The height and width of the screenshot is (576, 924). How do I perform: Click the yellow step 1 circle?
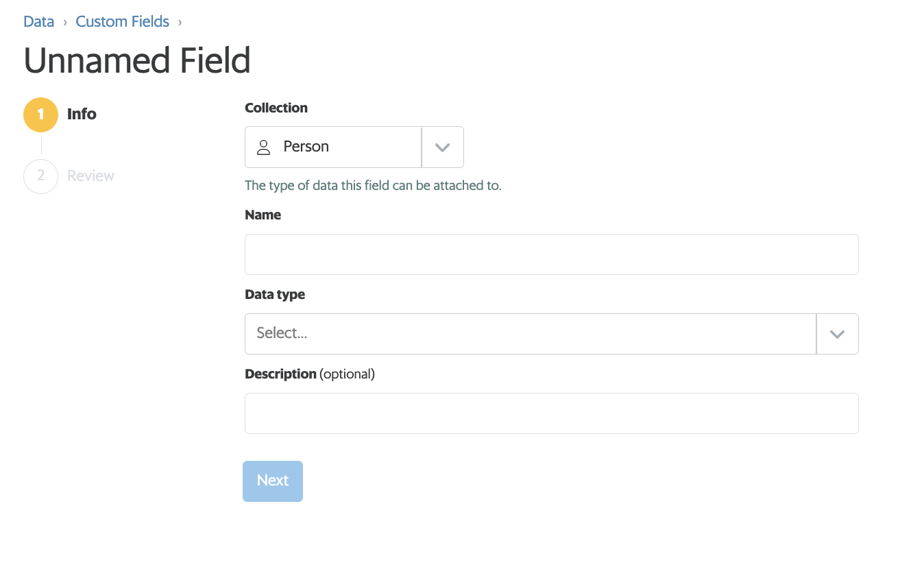click(41, 115)
